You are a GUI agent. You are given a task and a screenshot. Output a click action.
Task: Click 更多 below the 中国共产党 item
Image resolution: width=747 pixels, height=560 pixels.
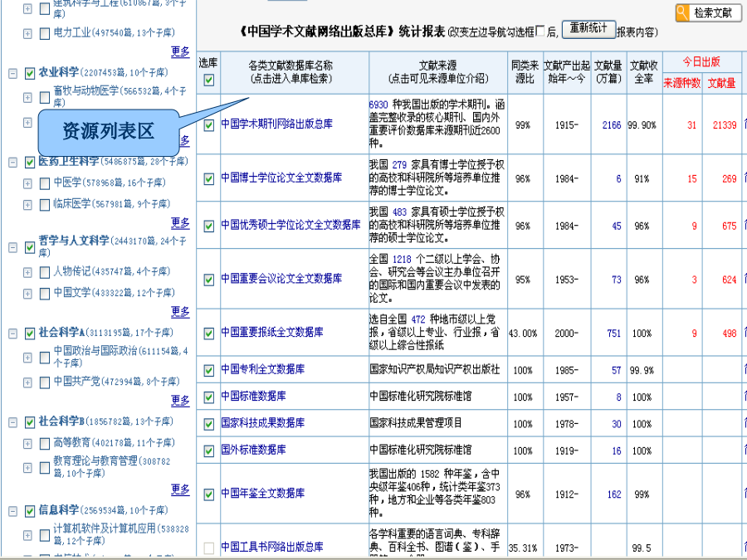180,401
